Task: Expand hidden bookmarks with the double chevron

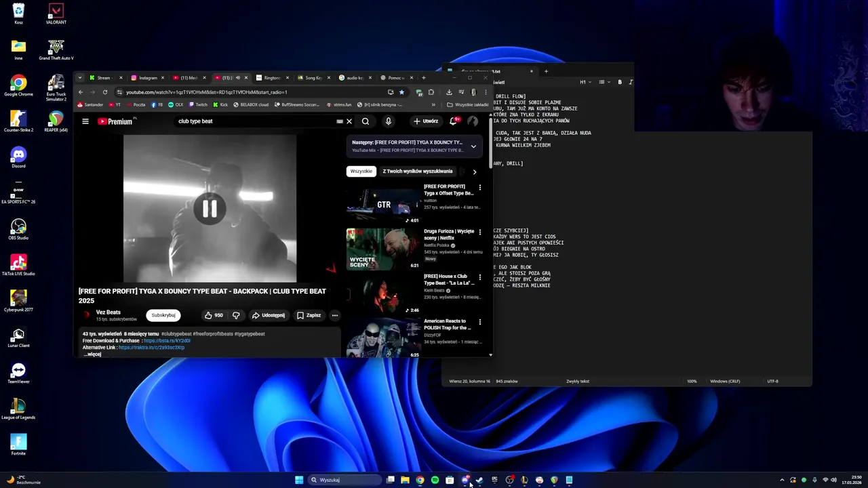Action: click(x=433, y=105)
